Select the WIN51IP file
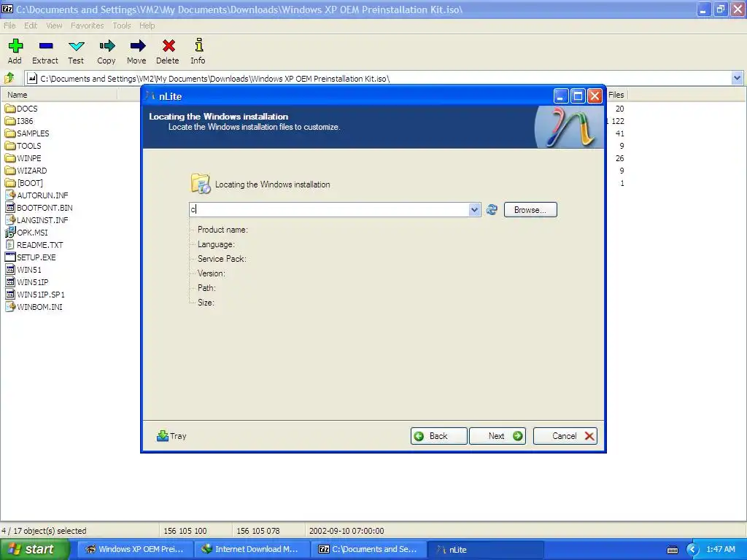 pyautogui.click(x=27, y=282)
